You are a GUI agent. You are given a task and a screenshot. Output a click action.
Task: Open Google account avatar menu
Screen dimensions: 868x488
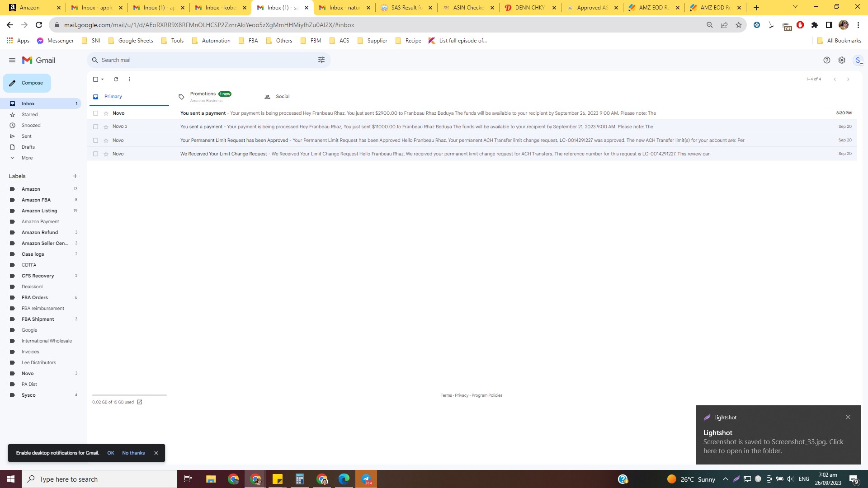tap(858, 60)
